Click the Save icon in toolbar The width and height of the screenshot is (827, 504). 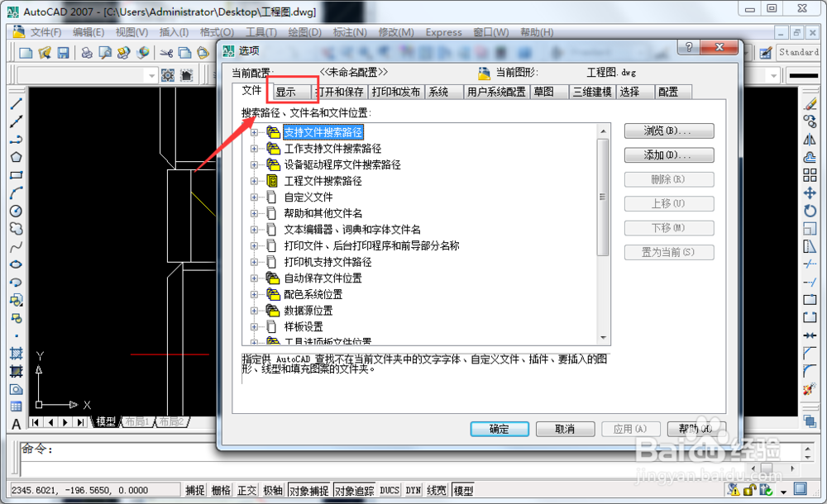coord(63,53)
